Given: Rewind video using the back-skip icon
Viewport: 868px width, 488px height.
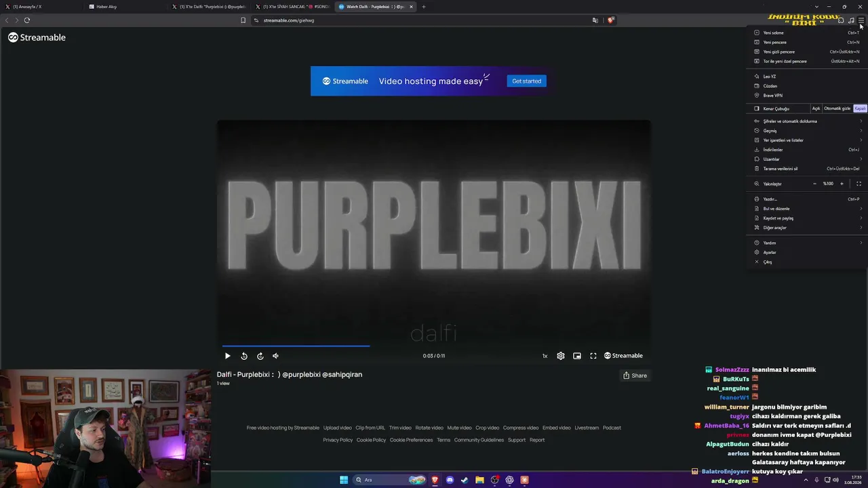Looking at the screenshot, I should [x=244, y=356].
